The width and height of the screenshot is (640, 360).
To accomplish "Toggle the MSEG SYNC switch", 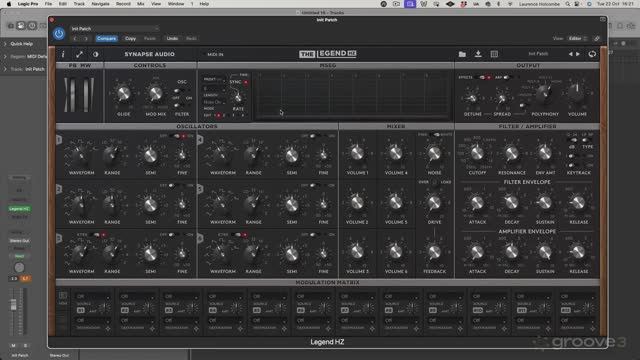I will pos(245,82).
